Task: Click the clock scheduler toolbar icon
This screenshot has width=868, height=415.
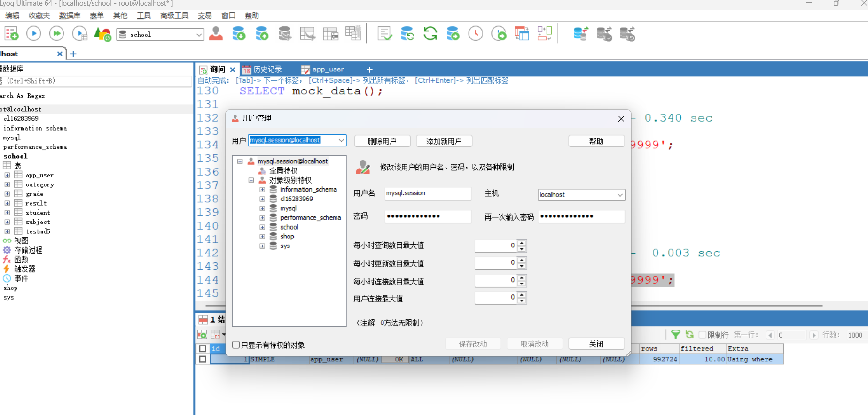Action: (x=476, y=34)
